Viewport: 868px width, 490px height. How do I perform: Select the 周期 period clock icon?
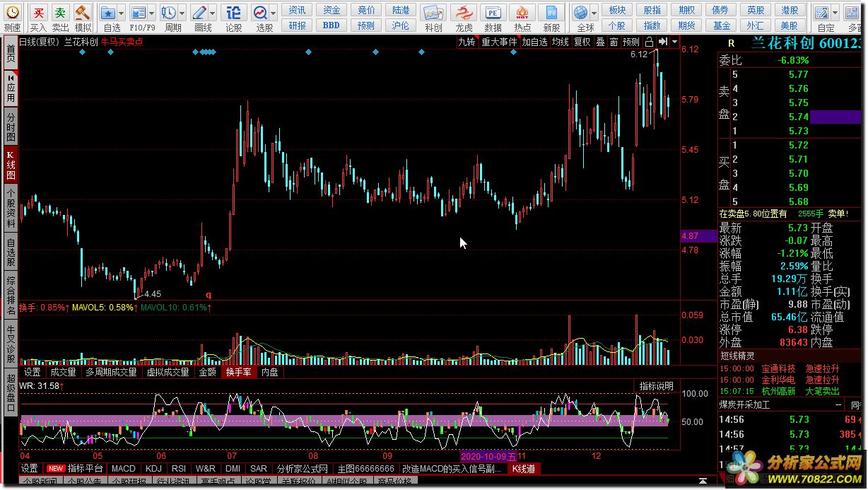pos(168,13)
